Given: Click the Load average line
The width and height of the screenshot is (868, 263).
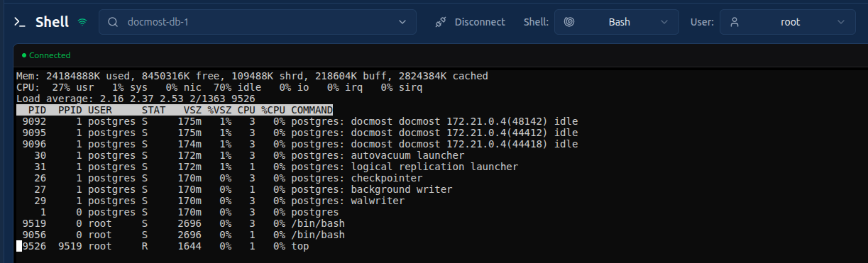Looking at the screenshot, I should [136, 99].
